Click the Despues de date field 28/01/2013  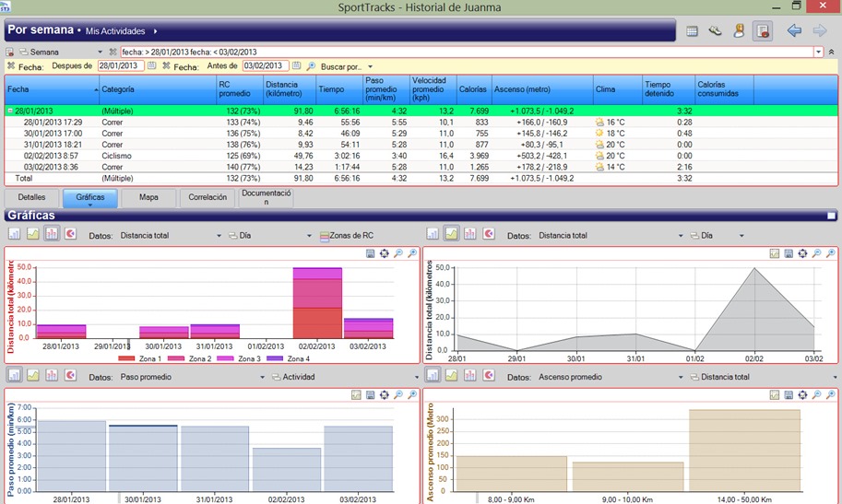click(x=121, y=65)
